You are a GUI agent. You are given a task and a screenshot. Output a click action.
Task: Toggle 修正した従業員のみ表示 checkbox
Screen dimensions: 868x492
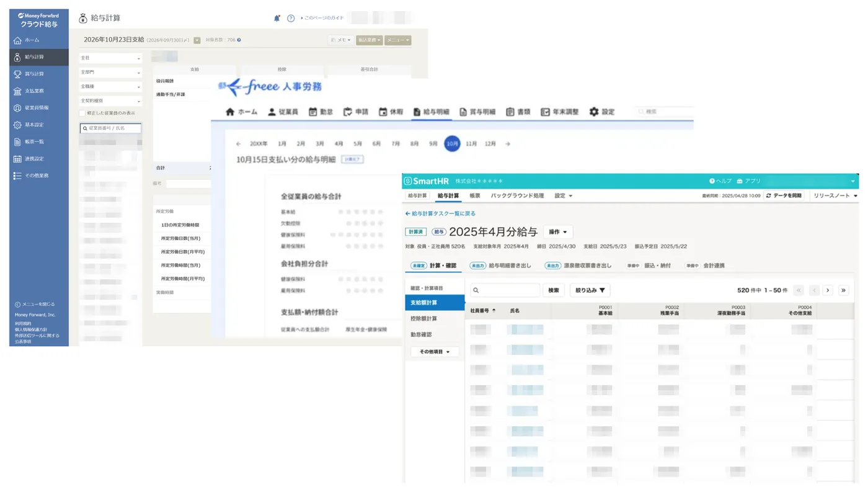coord(82,113)
